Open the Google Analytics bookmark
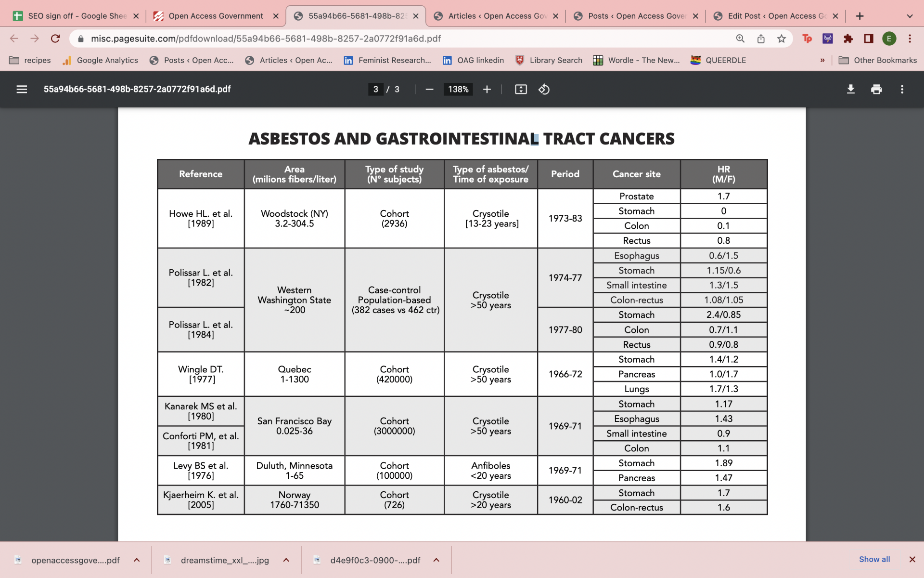 (x=100, y=60)
